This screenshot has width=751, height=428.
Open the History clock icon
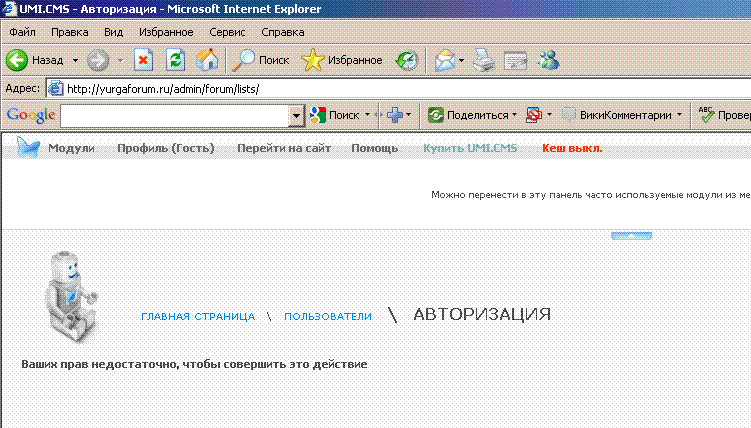point(407,60)
